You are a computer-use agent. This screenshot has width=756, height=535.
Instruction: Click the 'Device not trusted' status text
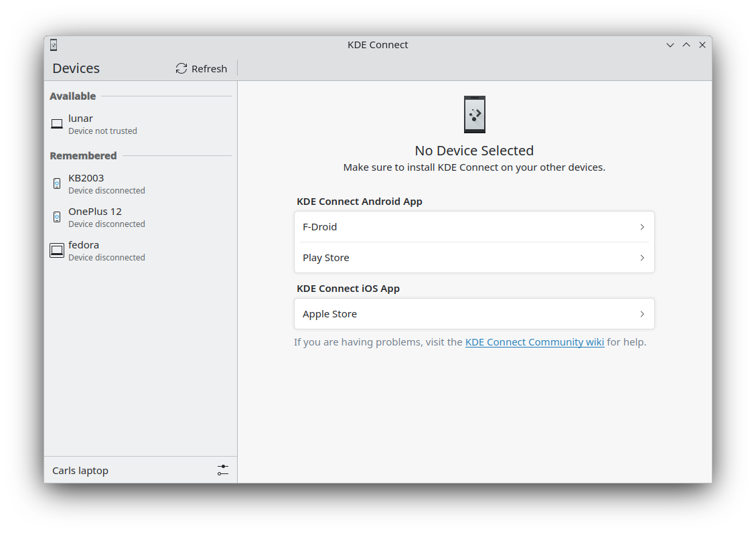pos(102,131)
